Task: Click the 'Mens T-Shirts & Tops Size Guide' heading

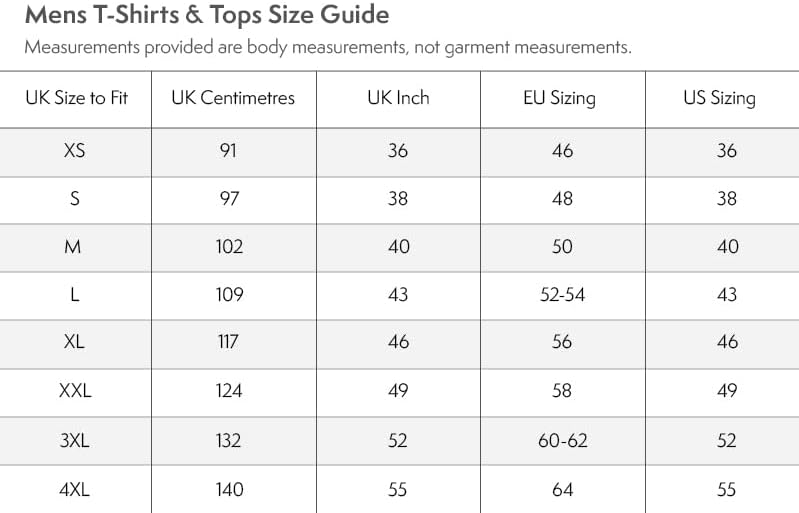Action: (206, 16)
